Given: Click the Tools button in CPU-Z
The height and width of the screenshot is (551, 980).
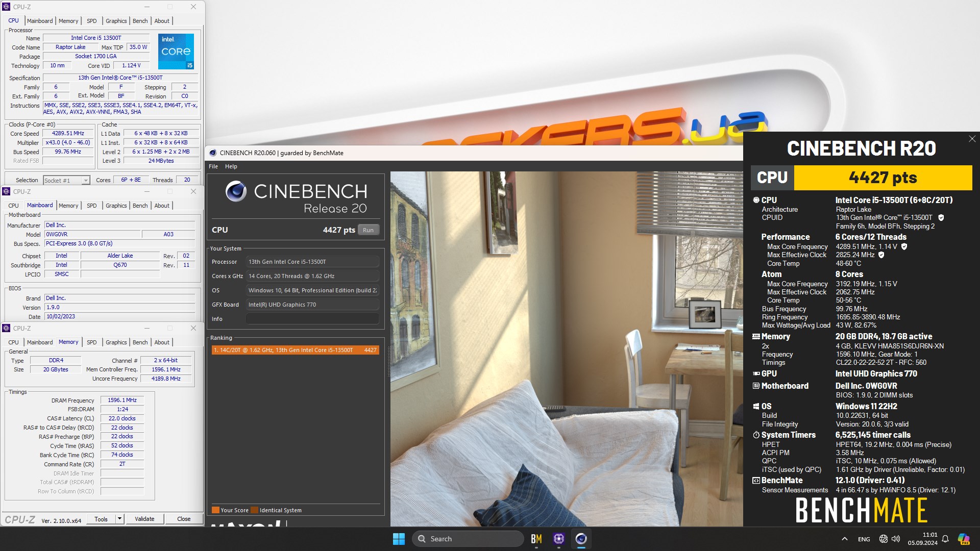Looking at the screenshot, I should click(101, 519).
